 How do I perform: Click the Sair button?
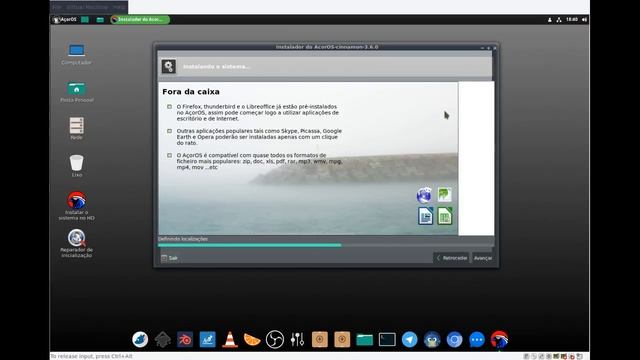tap(169, 258)
